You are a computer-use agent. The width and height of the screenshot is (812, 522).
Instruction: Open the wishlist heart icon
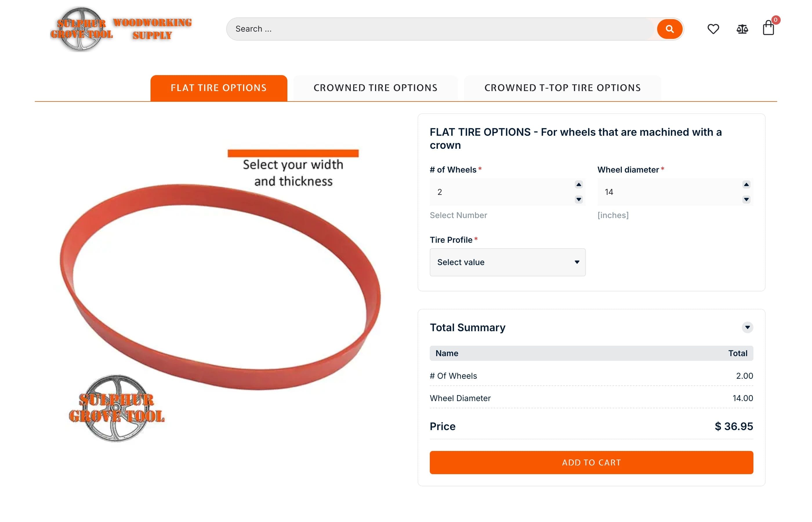[713, 29]
